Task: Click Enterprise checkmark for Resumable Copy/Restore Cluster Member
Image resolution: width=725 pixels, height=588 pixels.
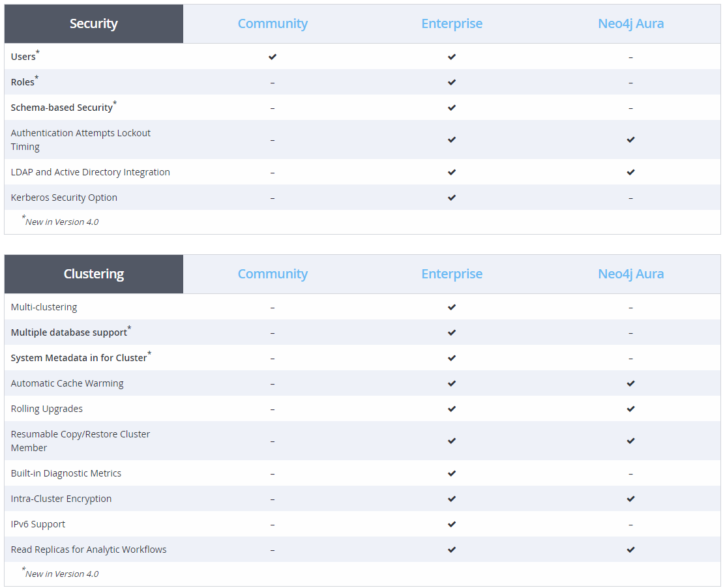Action: click(452, 441)
